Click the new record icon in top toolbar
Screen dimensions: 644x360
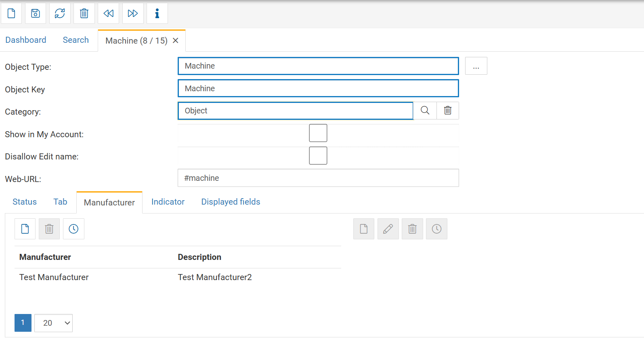click(11, 13)
